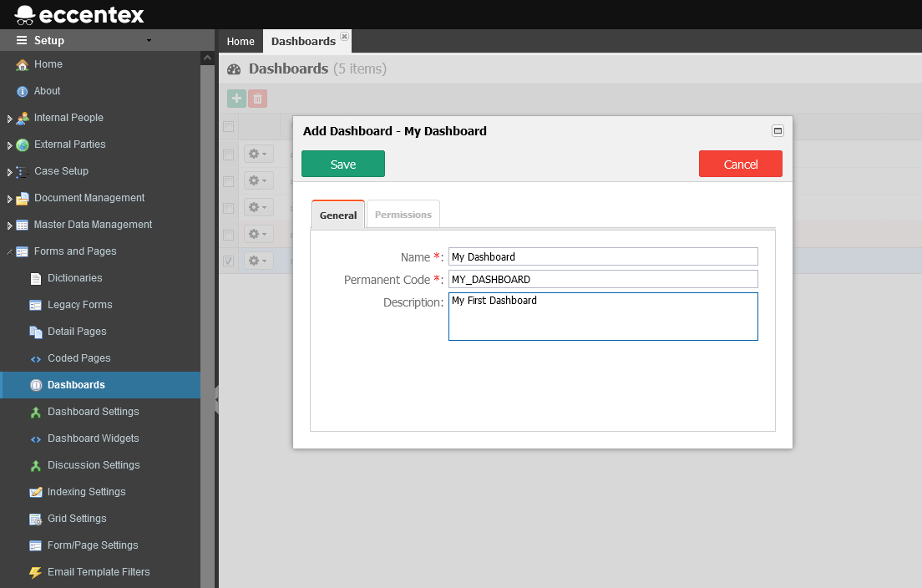Screen dimensions: 922x588
Task: Open the Permissions tab in dialog
Action: pos(403,215)
